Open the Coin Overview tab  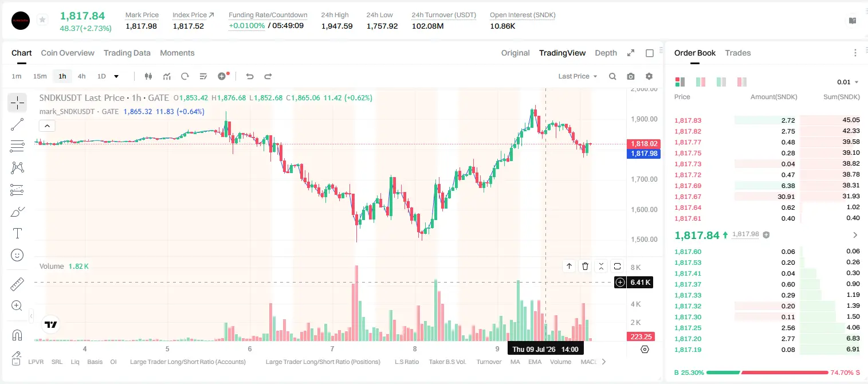[68, 53]
